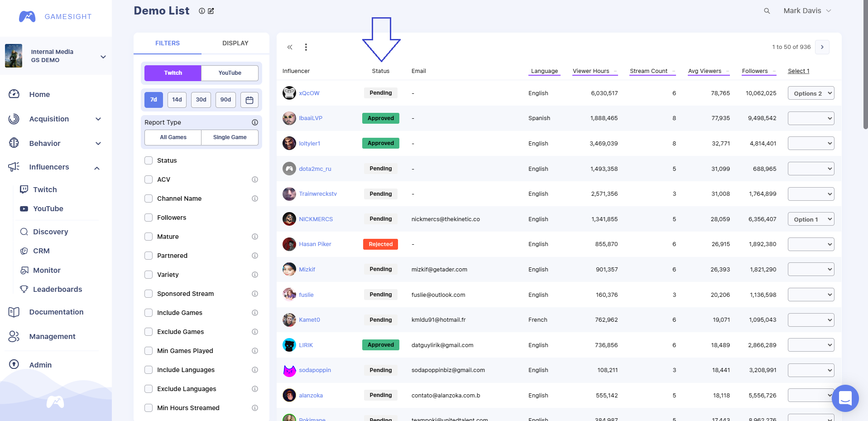The height and width of the screenshot is (421, 868).
Task: Open the Mark Davis user menu
Action: 807,11
